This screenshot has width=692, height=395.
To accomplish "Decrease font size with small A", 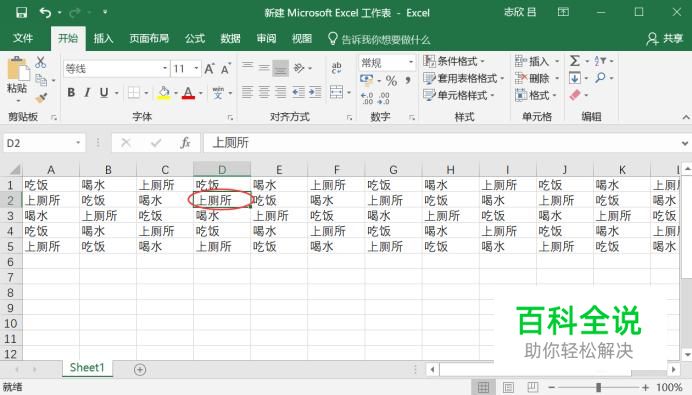I will coord(226,69).
